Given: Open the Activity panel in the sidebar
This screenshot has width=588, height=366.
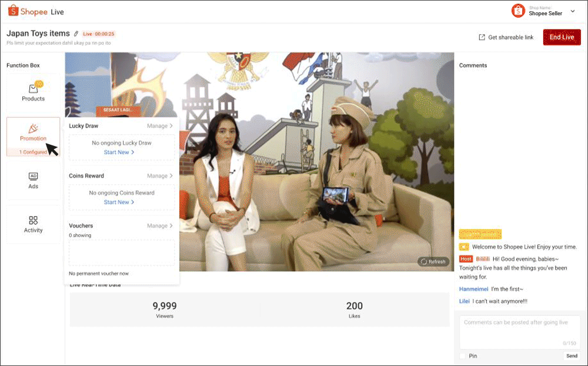Looking at the screenshot, I should (33, 224).
